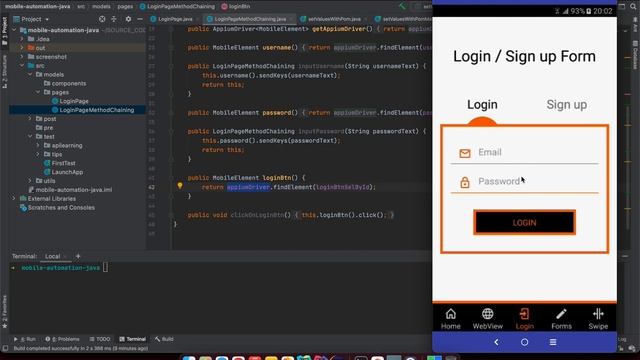Select the Login tab in bottom navigation

click(x=524, y=319)
